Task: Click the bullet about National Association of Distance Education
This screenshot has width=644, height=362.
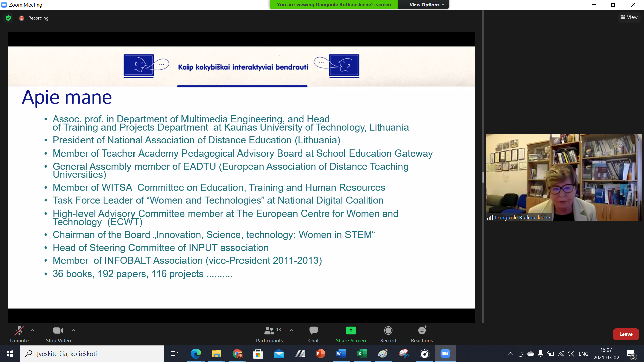Action: [196, 140]
